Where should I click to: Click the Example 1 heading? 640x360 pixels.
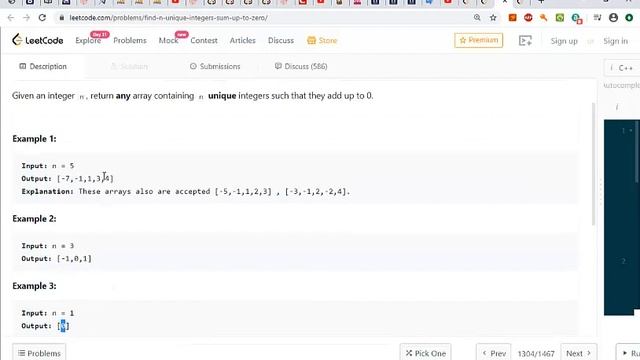[x=34, y=139]
